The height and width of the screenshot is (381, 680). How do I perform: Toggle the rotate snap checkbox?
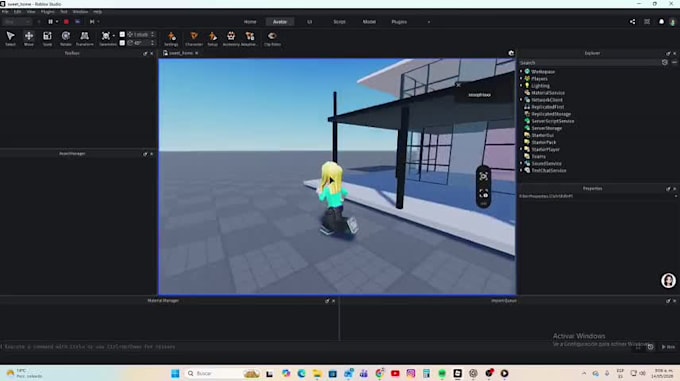(x=122, y=43)
